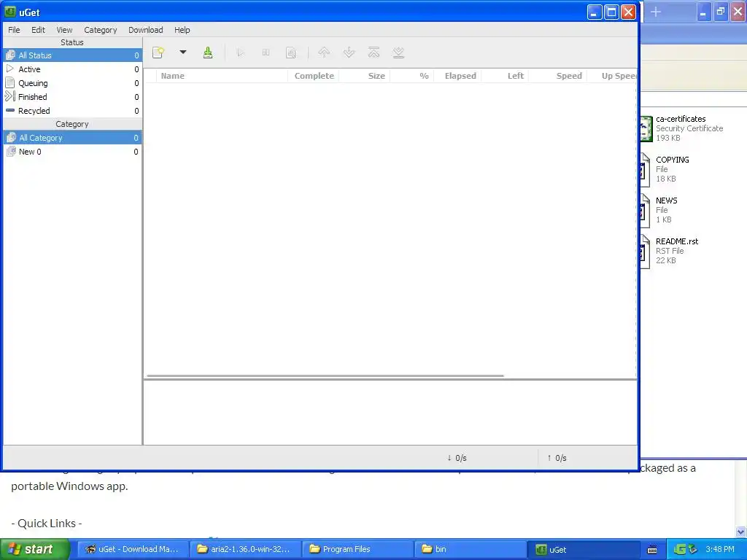Click the download speed 0/s status text
Screen dimensions: 747x560
click(x=457, y=458)
